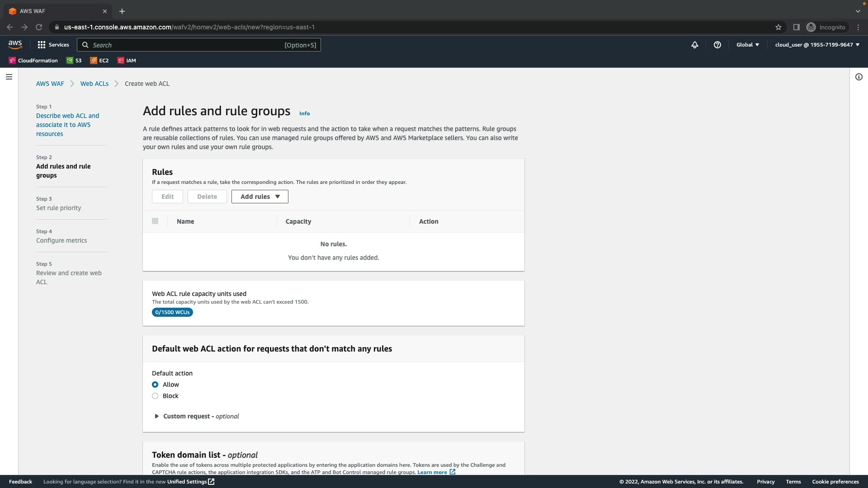Open the Global region dropdown
868x488 pixels.
pos(747,45)
